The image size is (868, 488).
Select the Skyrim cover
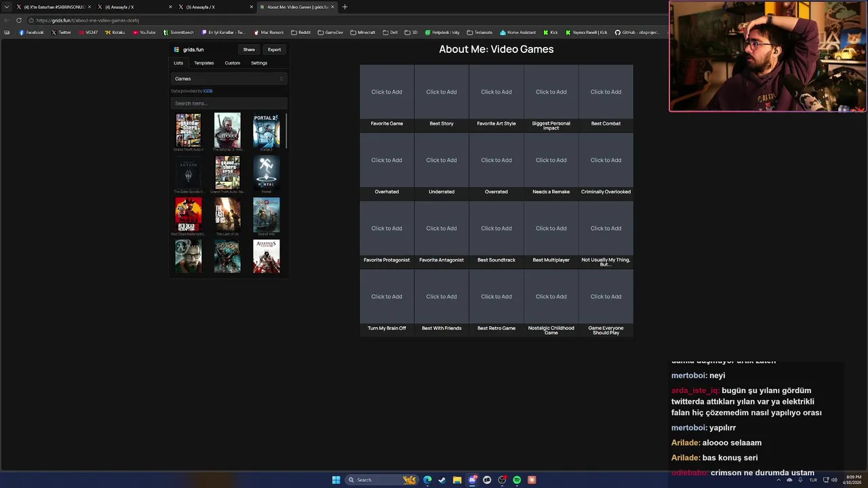click(x=189, y=173)
